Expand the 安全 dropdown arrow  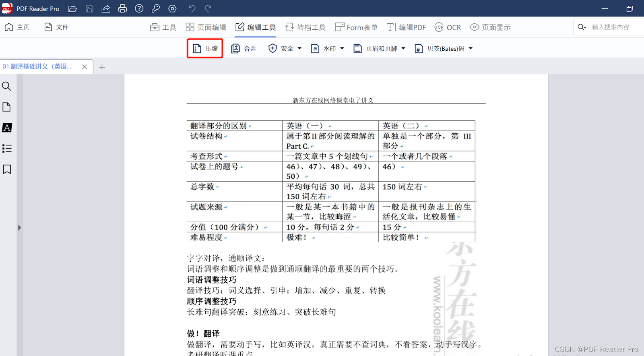point(299,49)
